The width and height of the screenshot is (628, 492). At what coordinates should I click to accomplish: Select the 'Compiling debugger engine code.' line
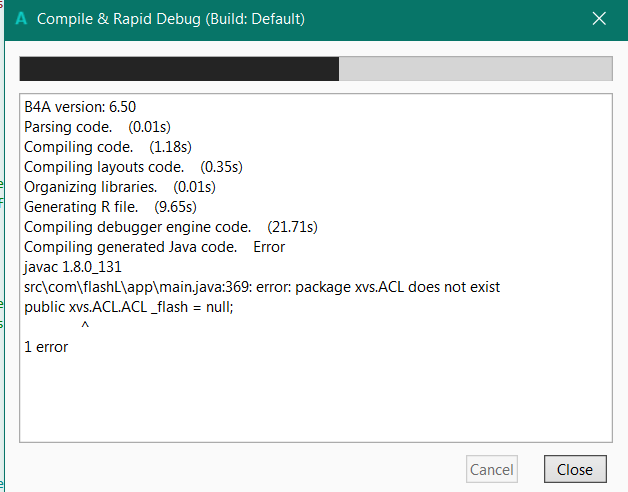pos(170,227)
